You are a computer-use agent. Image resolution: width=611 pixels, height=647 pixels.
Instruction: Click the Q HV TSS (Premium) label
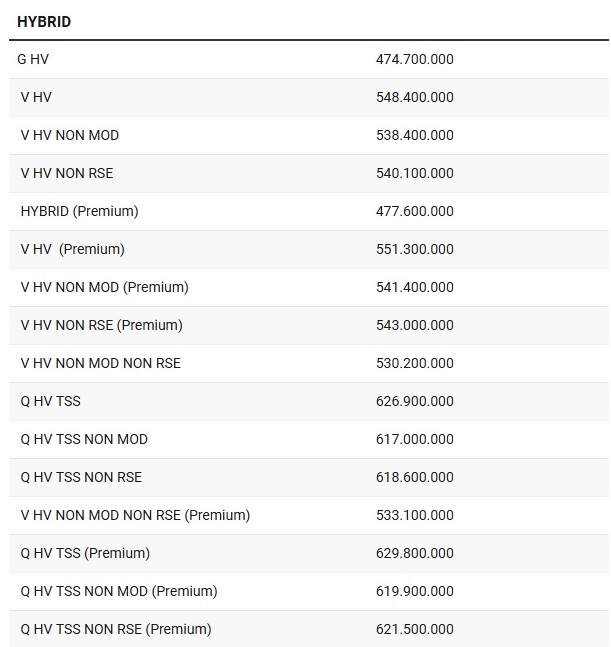click(x=85, y=553)
